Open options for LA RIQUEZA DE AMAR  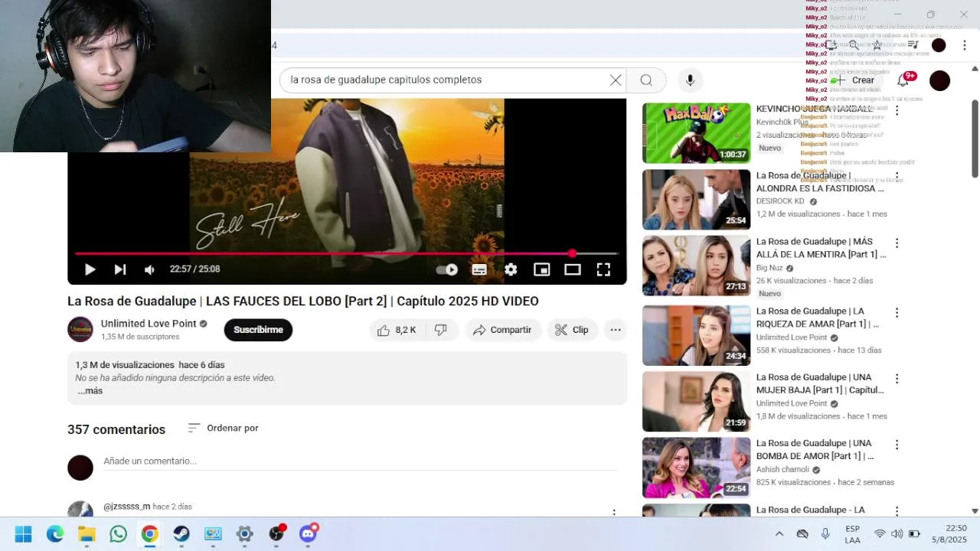[897, 313]
